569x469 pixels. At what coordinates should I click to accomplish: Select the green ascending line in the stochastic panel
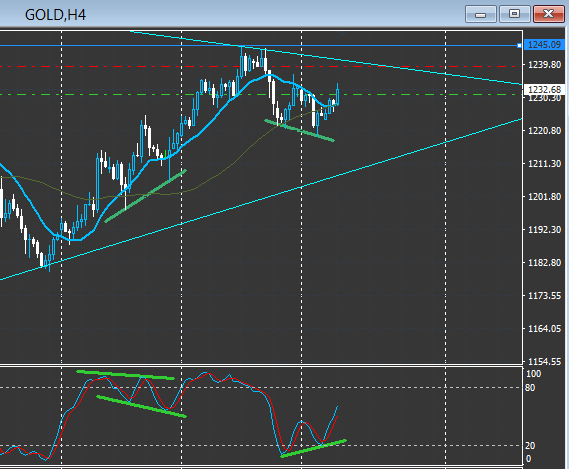[x=314, y=448]
